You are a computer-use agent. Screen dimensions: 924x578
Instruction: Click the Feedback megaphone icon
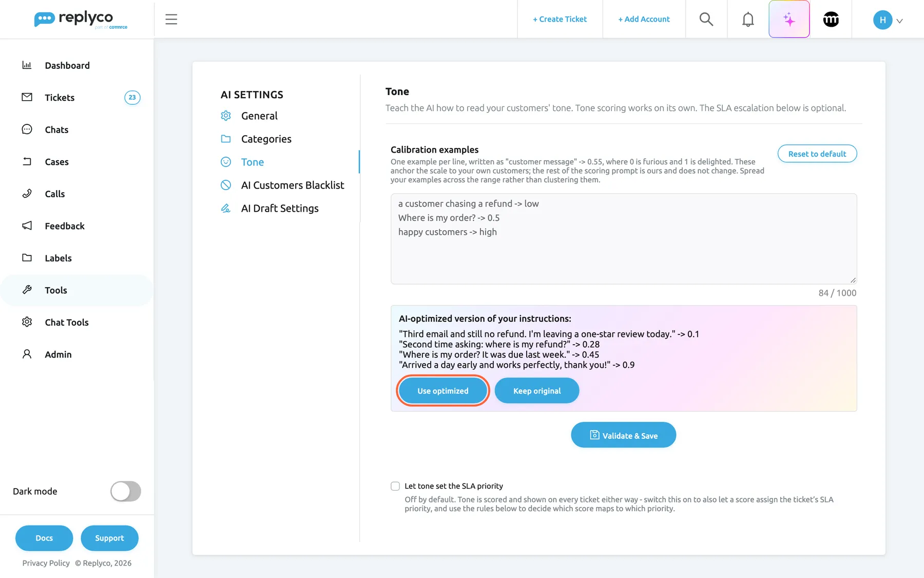[x=27, y=226]
